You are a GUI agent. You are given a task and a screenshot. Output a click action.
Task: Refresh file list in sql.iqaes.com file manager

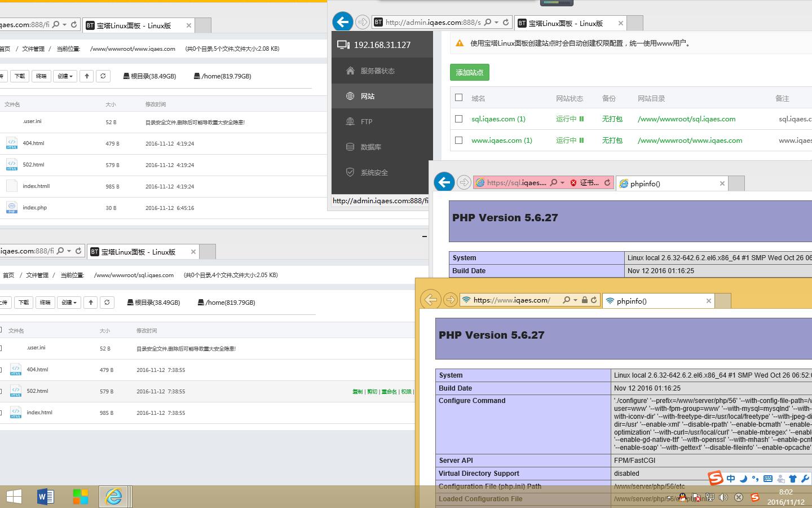tap(107, 303)
